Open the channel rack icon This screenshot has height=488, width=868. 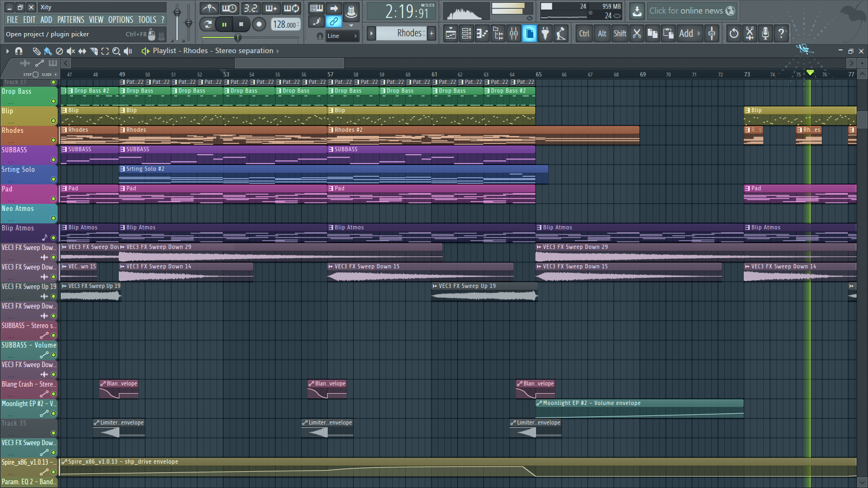[467, 34]
